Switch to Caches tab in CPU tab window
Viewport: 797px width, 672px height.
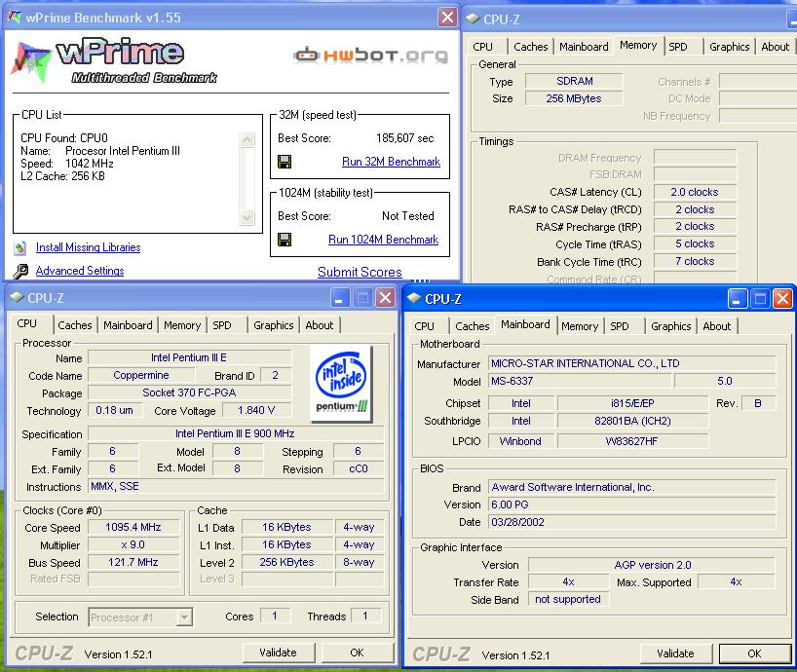pyautogui.click(x=74, y=325)
